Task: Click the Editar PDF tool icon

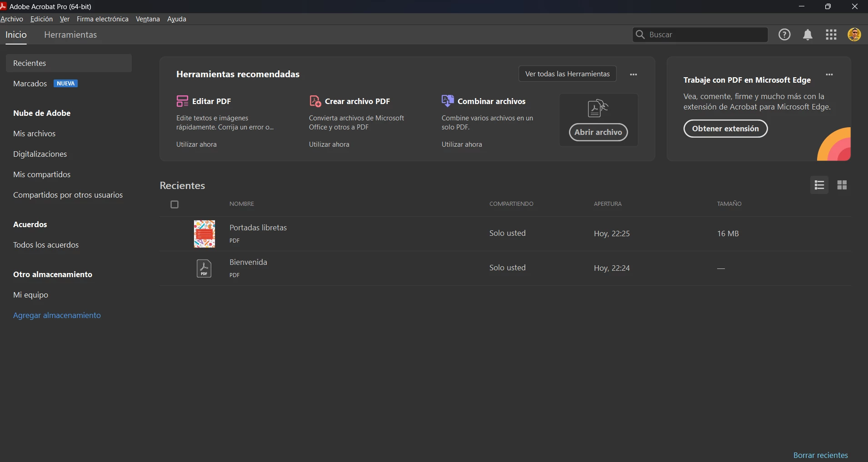Action: coord(182,101)
